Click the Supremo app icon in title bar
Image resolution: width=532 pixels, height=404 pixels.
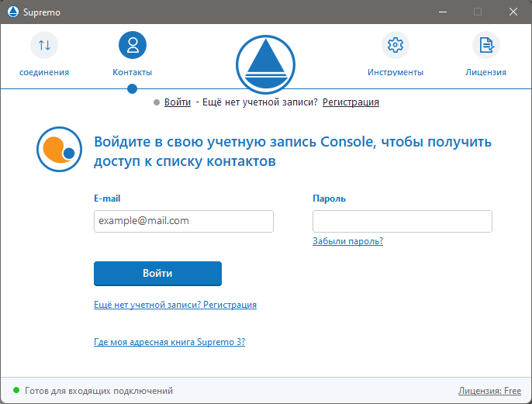12,12
